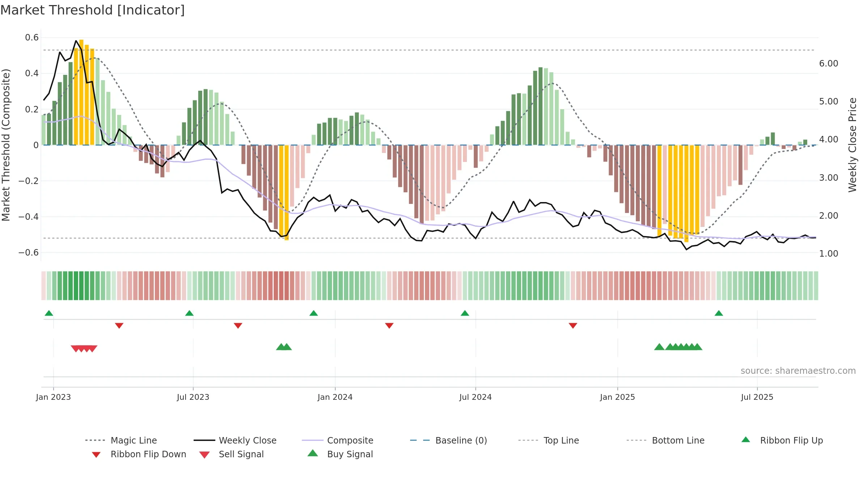Screen dimensions: 868x488
Task: Click the red flip-down triangle in late 2024
Action: [x=573, y=325]
